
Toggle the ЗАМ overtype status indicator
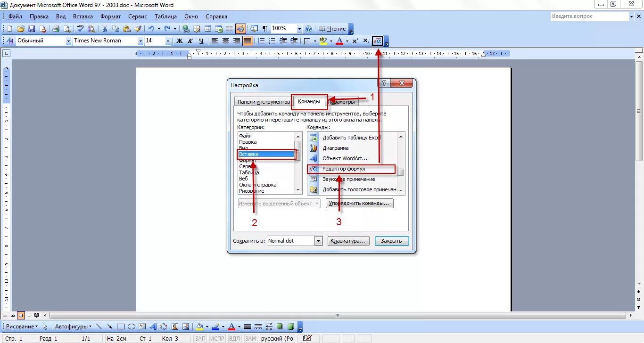(x=250, y=339)
